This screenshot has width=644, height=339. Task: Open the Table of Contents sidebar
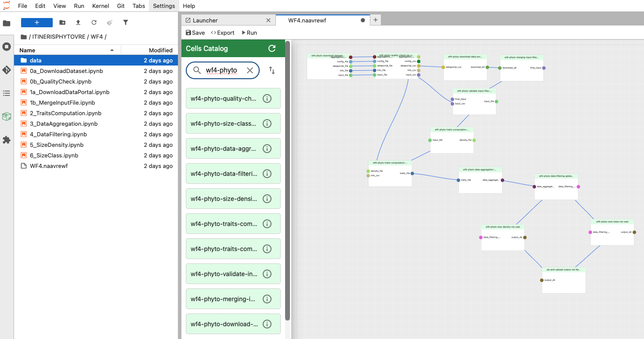[x=7, y=93]
